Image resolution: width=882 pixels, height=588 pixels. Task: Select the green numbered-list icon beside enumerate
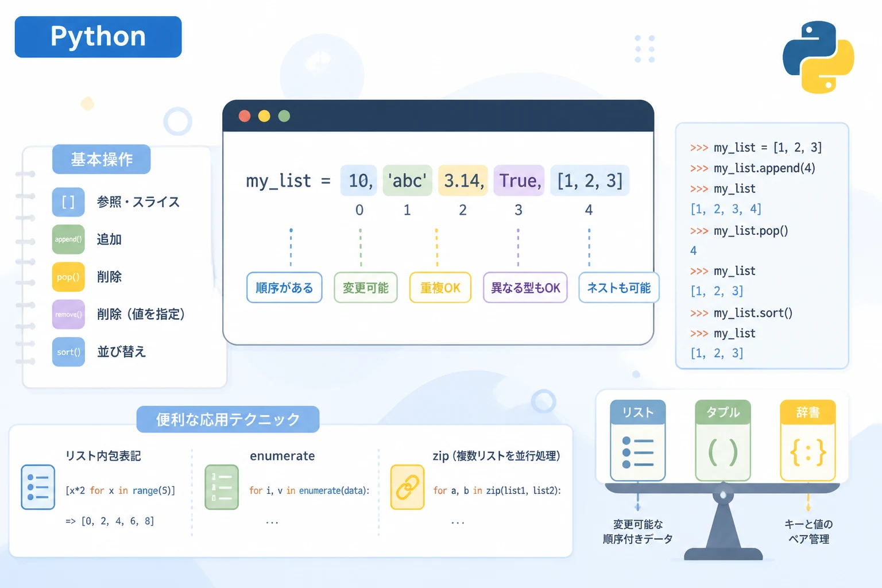pos(222,488)
